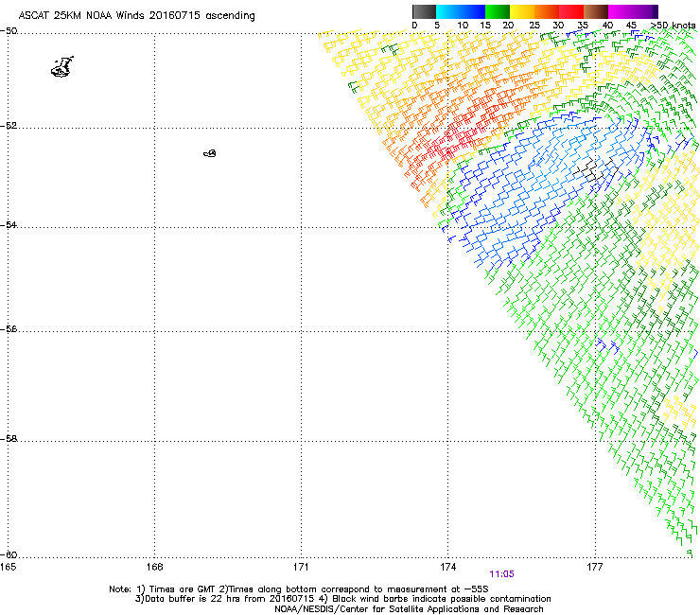Click the '-56' latitude axis label
The height and width of the screenshot is (615, 700).
(9, 329)
